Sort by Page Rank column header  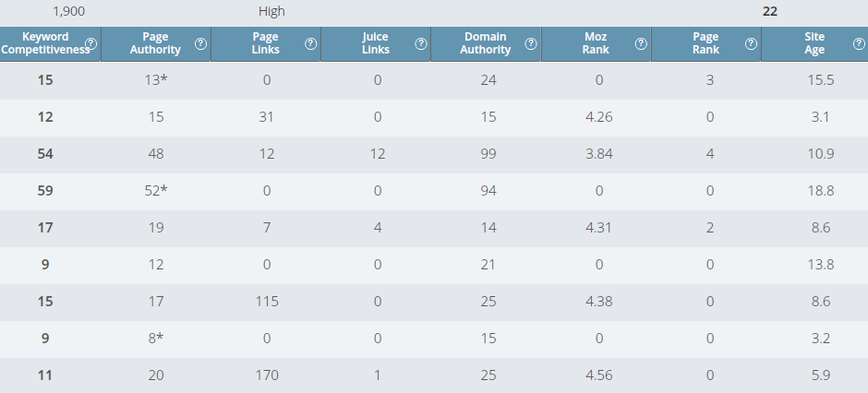point(705,43)
